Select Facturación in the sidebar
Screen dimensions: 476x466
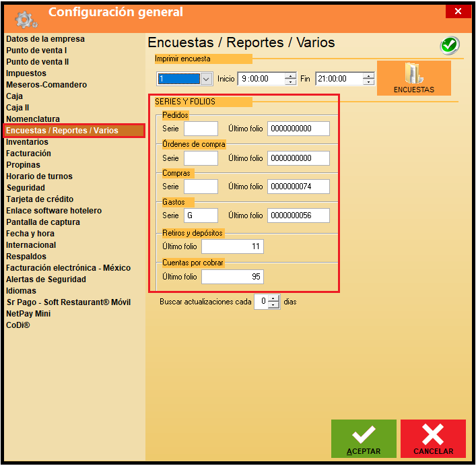28,154
